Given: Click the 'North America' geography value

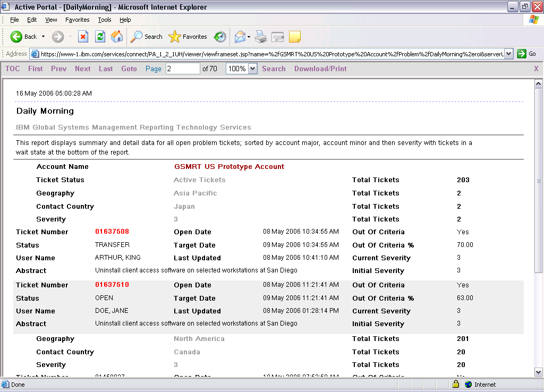Looking at the screenshot, I should click(199, 338).
